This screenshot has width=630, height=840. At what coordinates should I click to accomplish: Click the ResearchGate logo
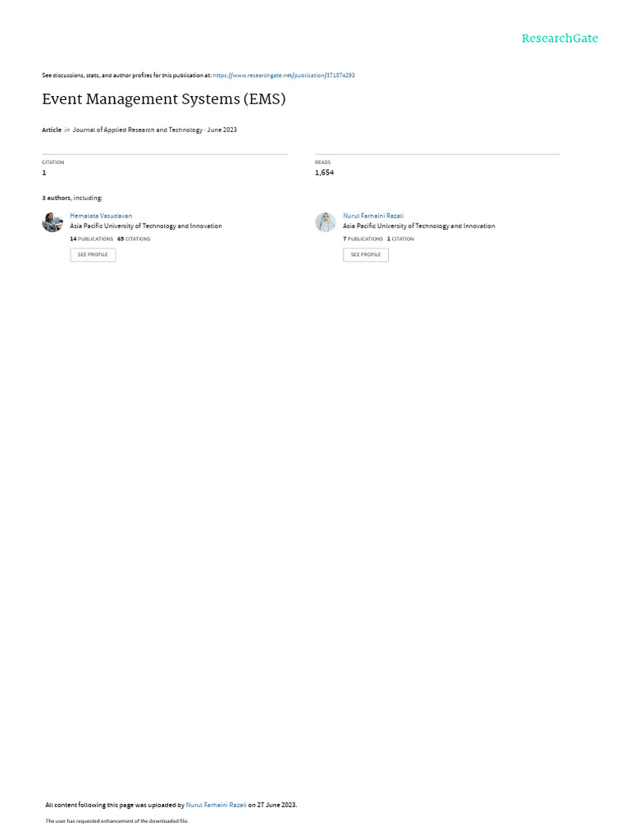click(x=559, y=39)
